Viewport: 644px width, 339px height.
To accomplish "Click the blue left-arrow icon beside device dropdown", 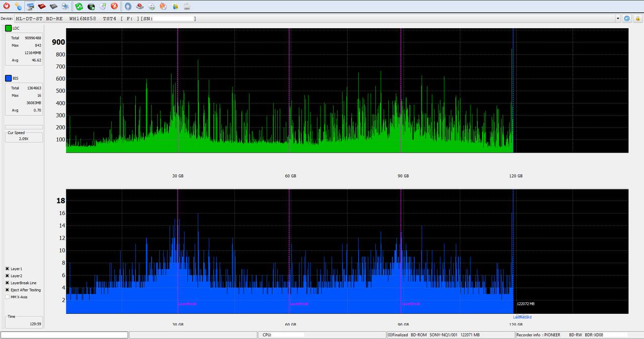I will click(x=627, y=18).
